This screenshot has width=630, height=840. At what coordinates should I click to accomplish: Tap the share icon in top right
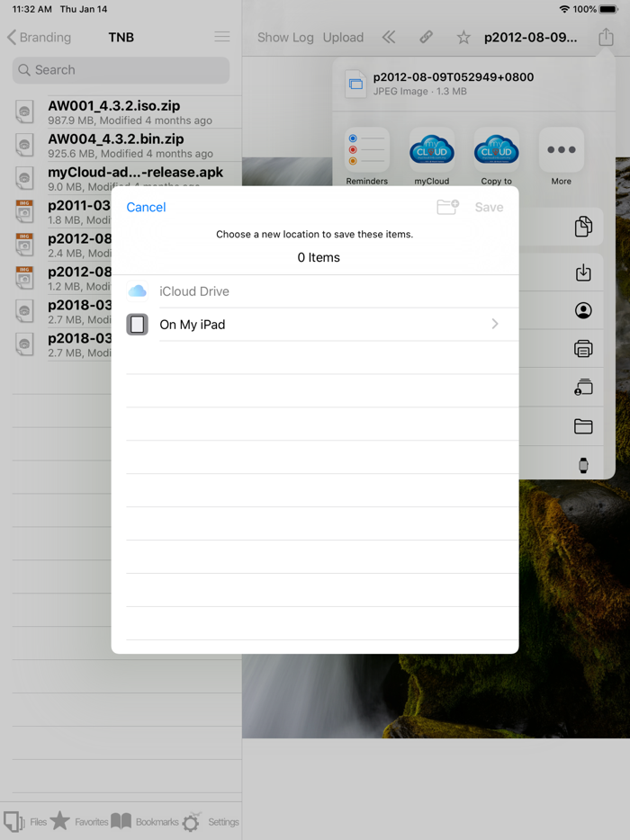point(606,37)
